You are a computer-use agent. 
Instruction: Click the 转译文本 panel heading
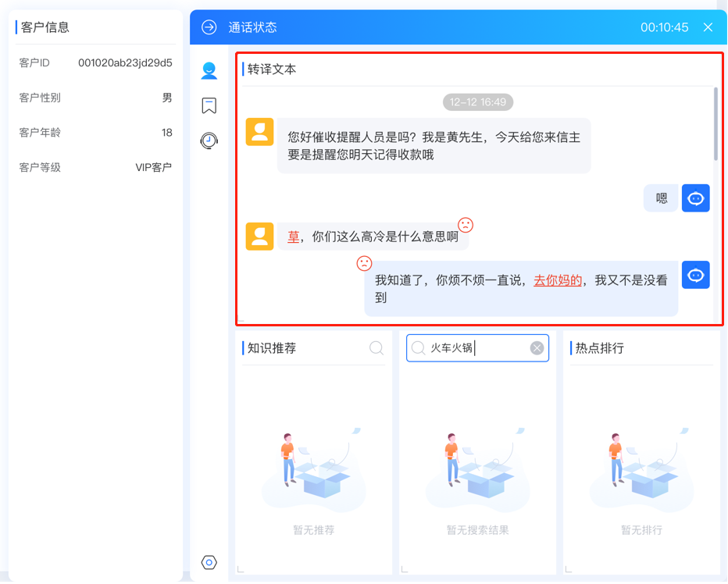[x=272, y=69]
